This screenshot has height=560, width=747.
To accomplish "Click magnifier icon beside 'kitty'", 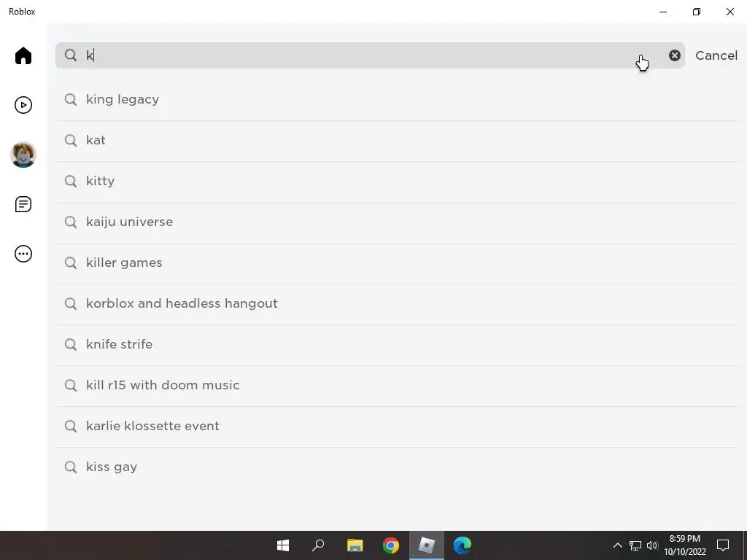I will (71, 182).
